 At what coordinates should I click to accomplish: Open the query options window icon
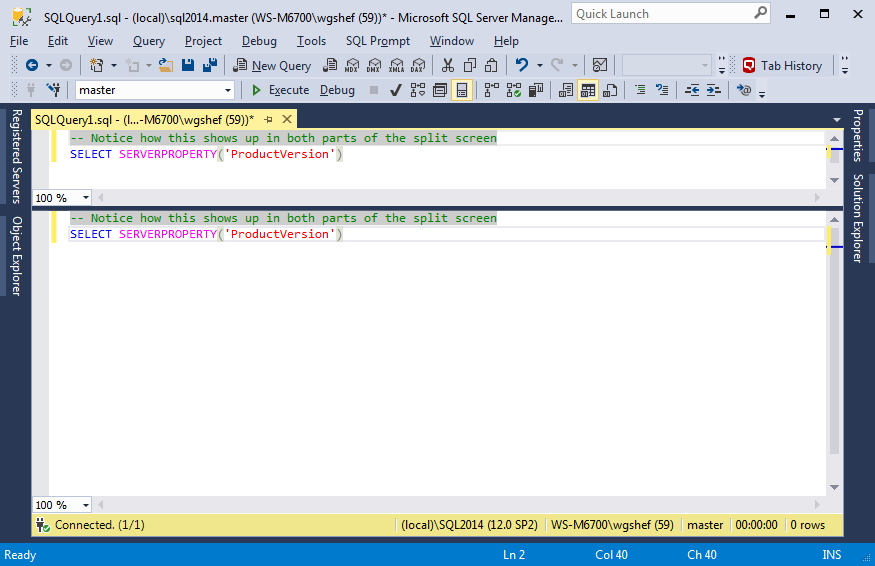click(x=440, y=90)
